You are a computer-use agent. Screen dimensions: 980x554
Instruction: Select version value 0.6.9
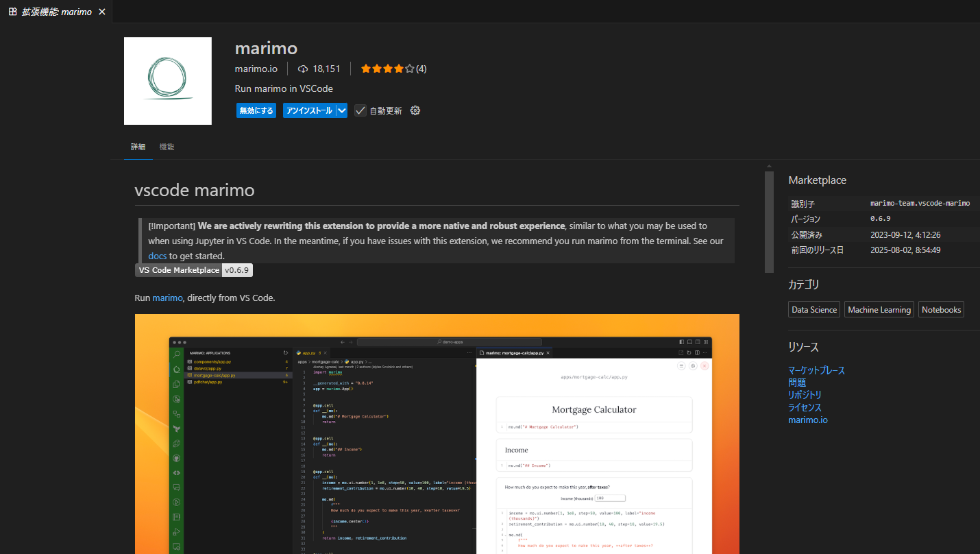click(880, 219)
